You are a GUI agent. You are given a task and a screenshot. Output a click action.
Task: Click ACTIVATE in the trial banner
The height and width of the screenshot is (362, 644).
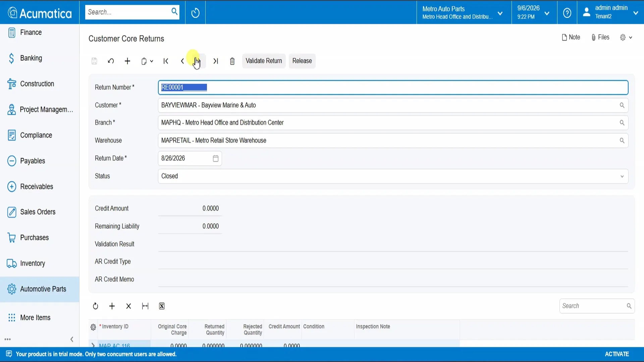[617, 354]
